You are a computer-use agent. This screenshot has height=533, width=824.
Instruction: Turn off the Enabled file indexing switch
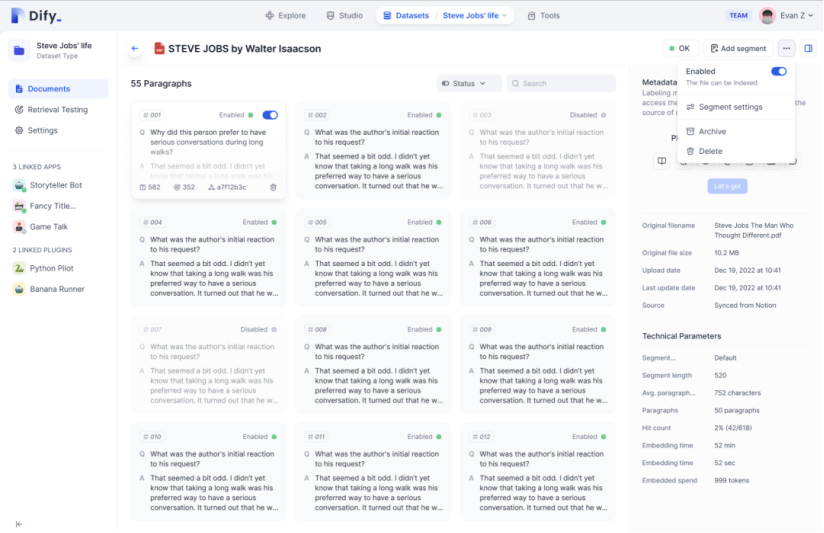[x=778, y=71]
